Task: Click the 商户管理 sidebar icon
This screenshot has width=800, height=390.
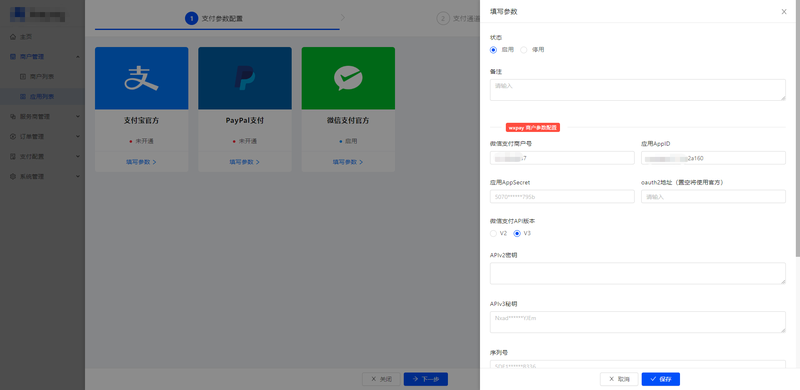Action: 13,57
